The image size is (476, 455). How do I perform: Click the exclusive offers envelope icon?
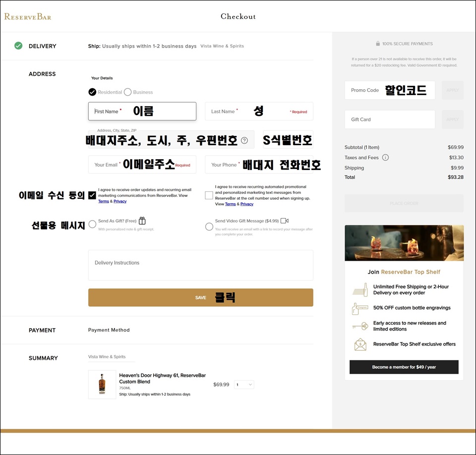(x=360, y=344)
